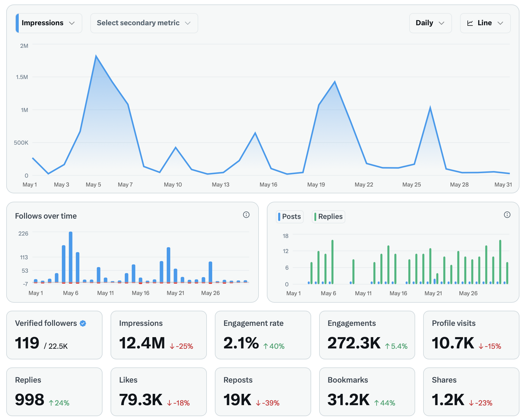Click the info icon on Follows over time
Image resolution: width=526 pixels, height=420 pixels.
pyautogui.click(x=246, y=215)
